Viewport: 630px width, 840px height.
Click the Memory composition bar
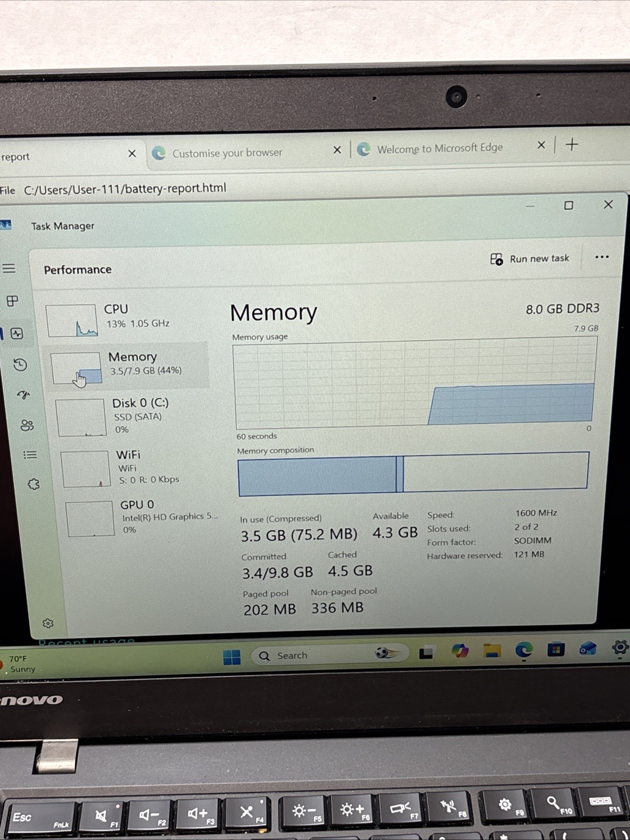tap(413, 474)
